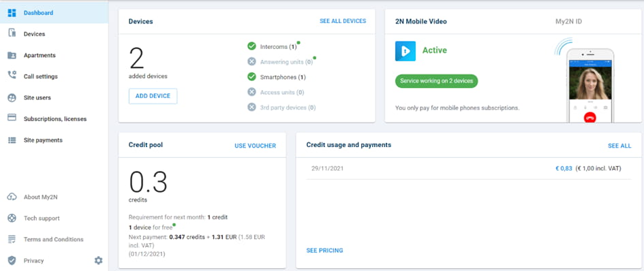Click the 1 device for free text
Viewport: 644px width, 271px height.
coord(151,227)
